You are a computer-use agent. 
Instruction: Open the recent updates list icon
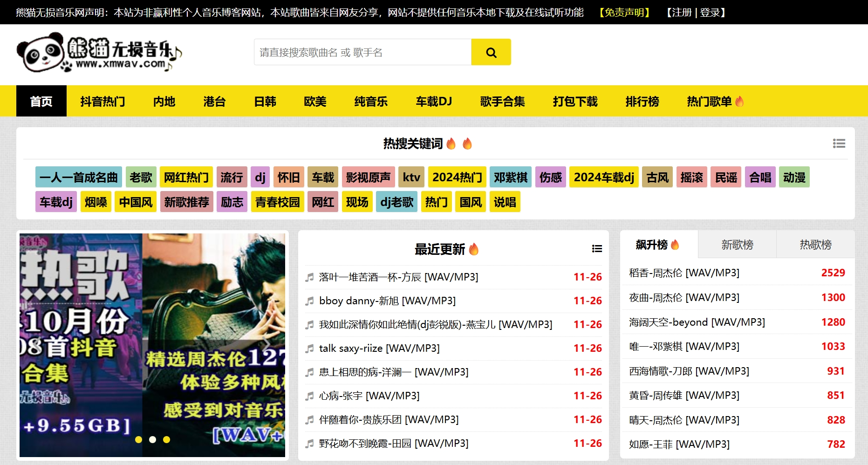point(597,249)
